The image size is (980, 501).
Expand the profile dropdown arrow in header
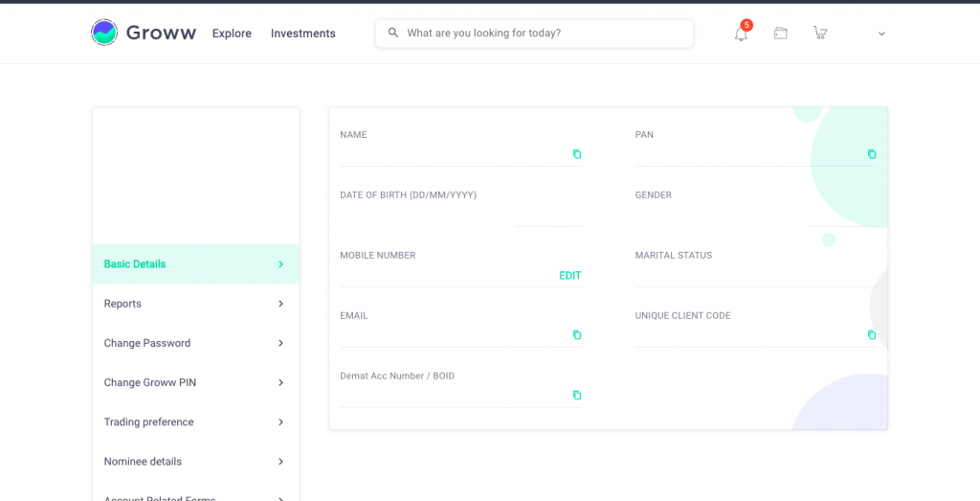881,34
